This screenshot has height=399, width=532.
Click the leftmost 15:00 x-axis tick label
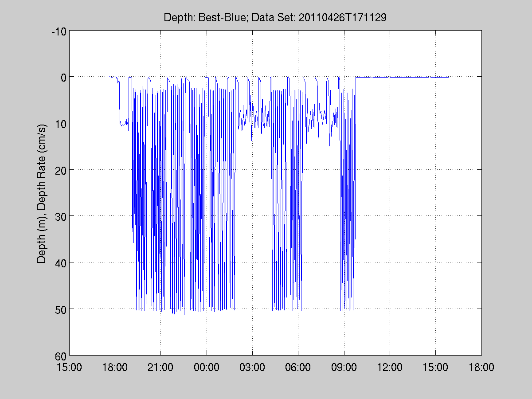tap(69, 368)
